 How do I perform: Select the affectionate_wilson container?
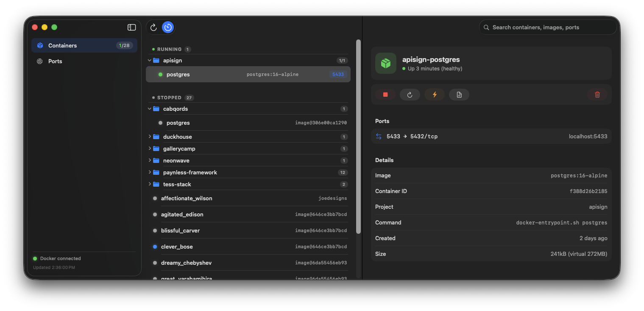click(248, 198)
